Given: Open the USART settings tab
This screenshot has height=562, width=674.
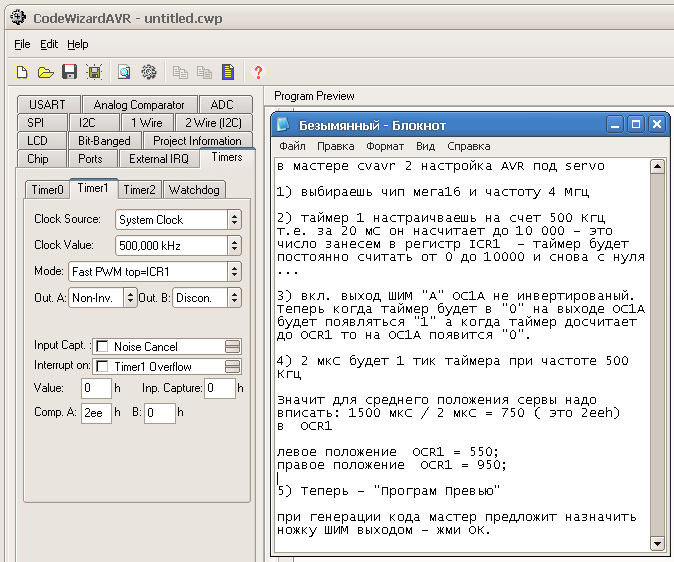Looking at the screenshot, I should tap(47, 105).
